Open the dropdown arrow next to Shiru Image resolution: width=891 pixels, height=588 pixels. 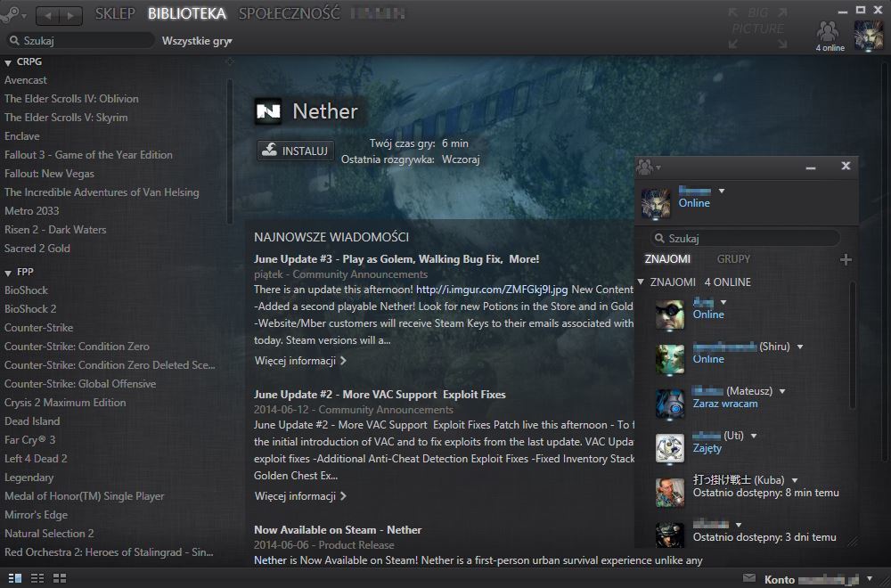coord(800,347)
